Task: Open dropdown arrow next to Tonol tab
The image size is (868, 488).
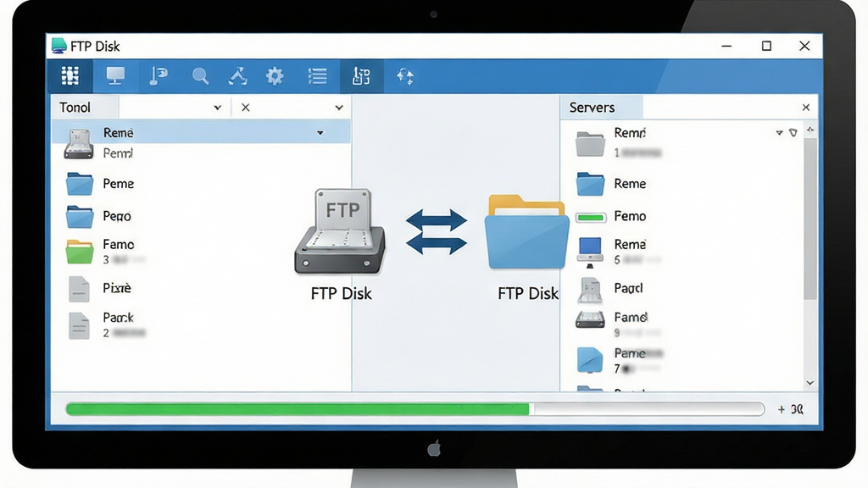Action: pyautogui.click(x=218, y=108)
